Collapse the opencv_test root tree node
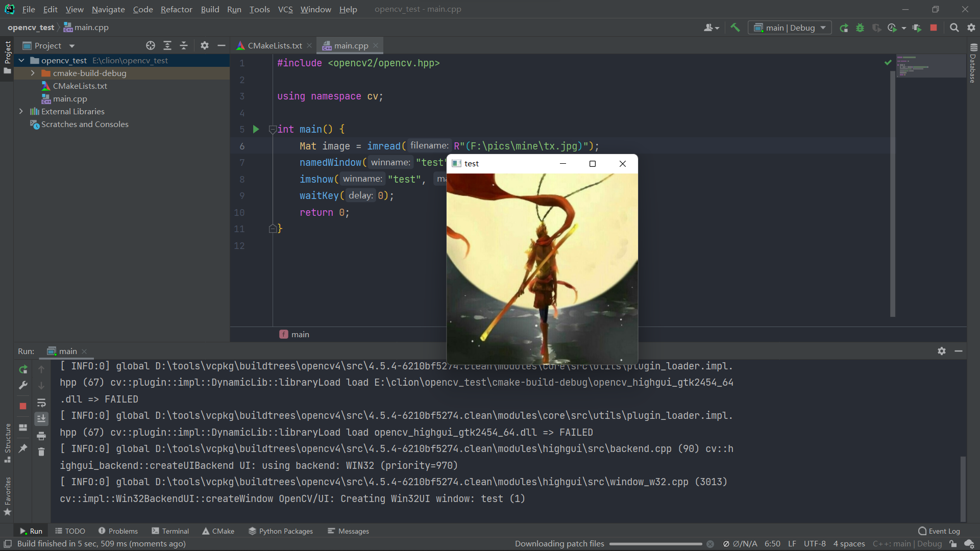 [x=21, y=61]
